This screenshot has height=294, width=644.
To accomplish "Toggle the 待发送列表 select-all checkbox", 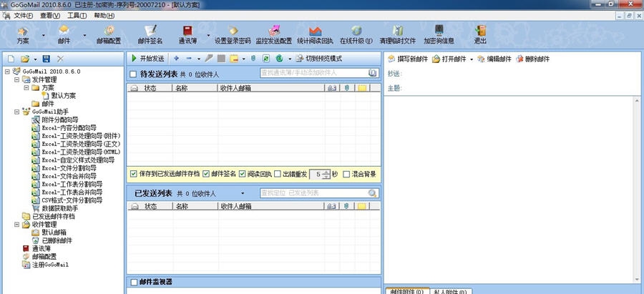I will point(133,74).
